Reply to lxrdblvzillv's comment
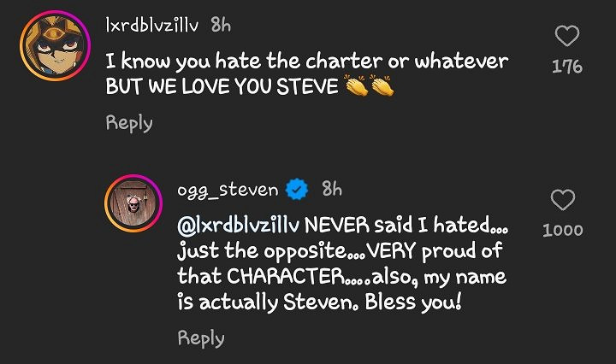This screenshot has height=364, width=616. tap(129, 123)
